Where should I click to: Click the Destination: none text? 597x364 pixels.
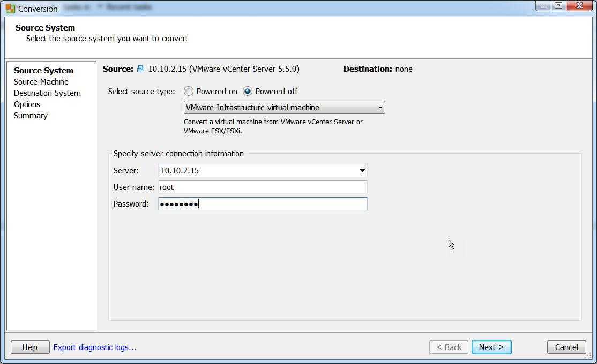click(x=378, y=69)
